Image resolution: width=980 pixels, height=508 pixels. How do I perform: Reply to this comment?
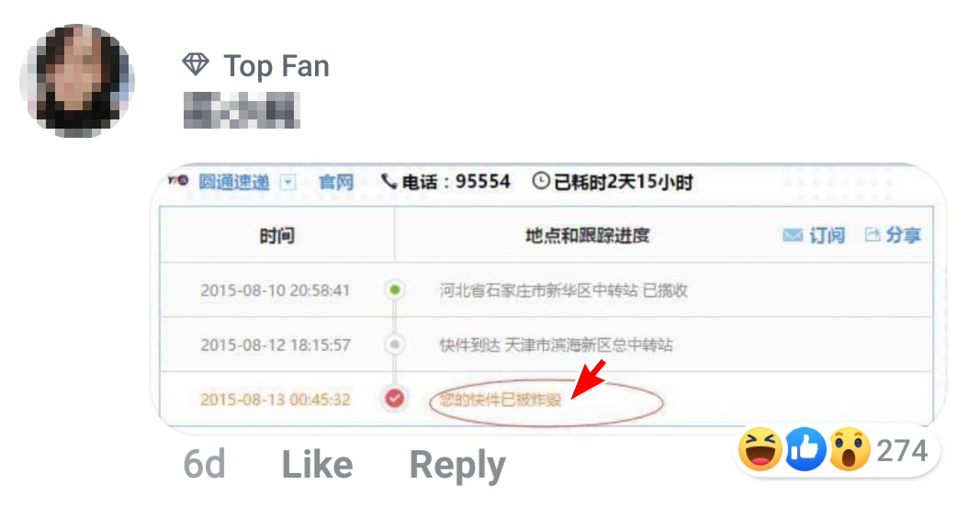click(x=457, y=466)
